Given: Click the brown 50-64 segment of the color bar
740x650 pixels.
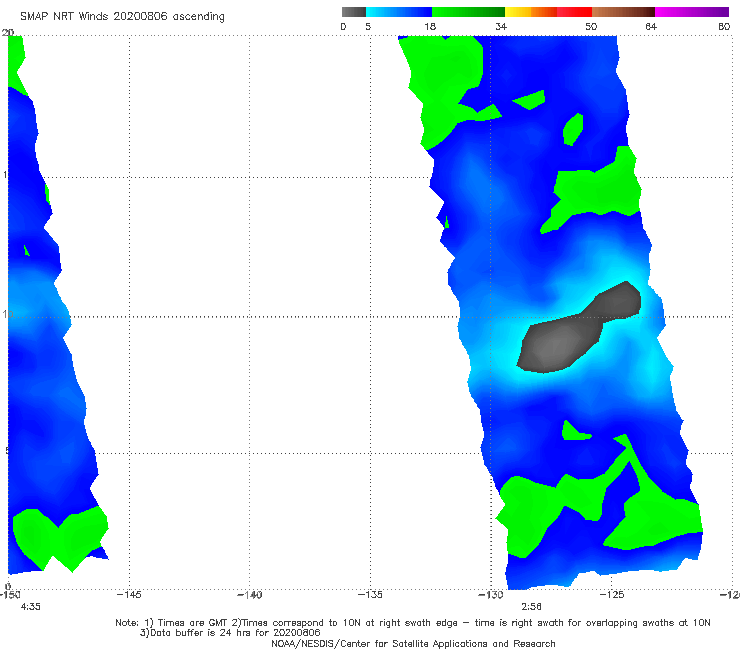Looking at the screenshot, I should [x=623, y=12].
